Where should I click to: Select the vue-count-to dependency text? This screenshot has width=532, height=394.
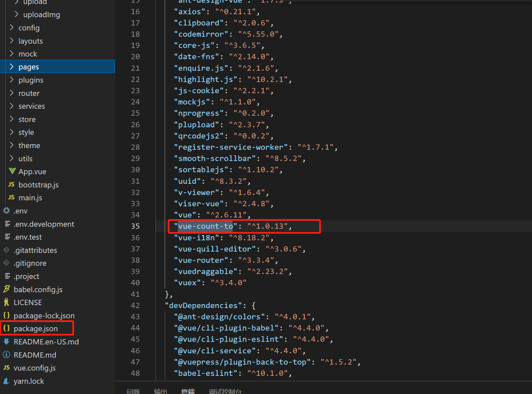pos(205,226)
